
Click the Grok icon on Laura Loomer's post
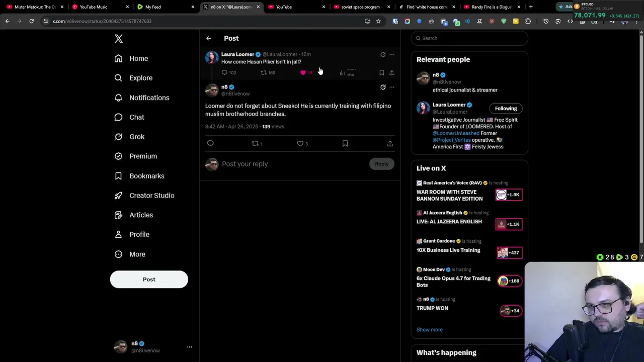coord(383,54)
